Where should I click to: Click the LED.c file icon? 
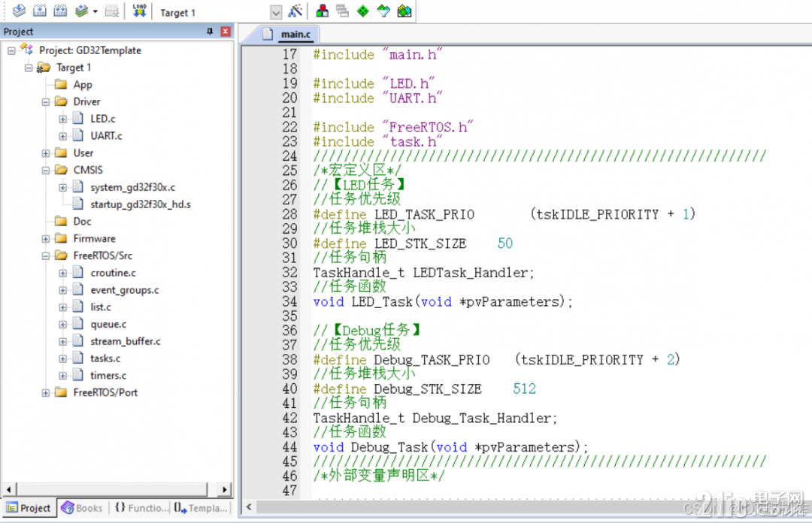pos(78,119)
